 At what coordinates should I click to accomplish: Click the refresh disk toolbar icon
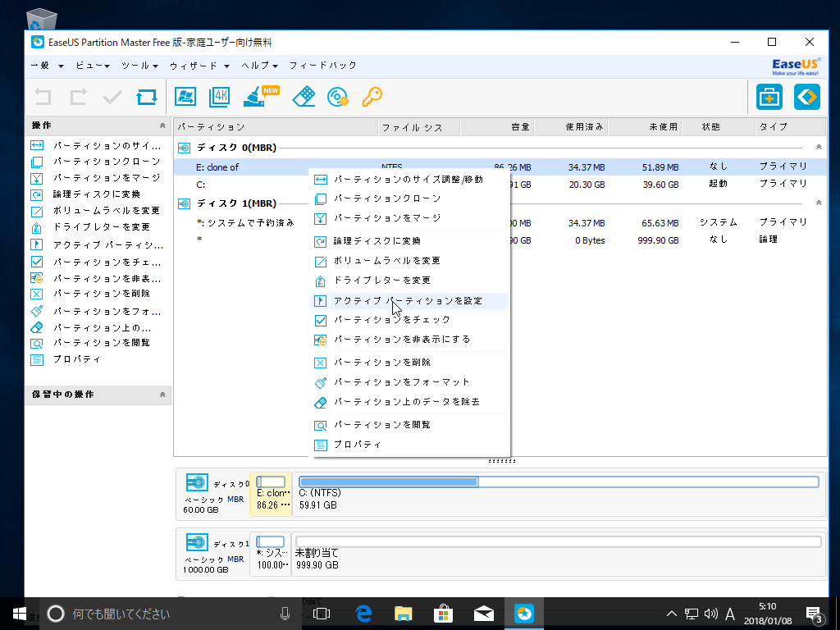tap(147, 97)
